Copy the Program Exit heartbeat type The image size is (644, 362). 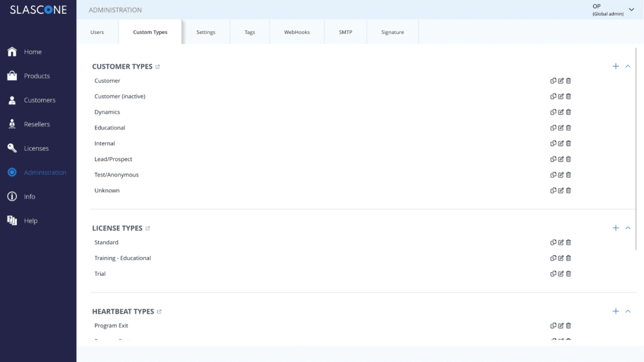553,326
